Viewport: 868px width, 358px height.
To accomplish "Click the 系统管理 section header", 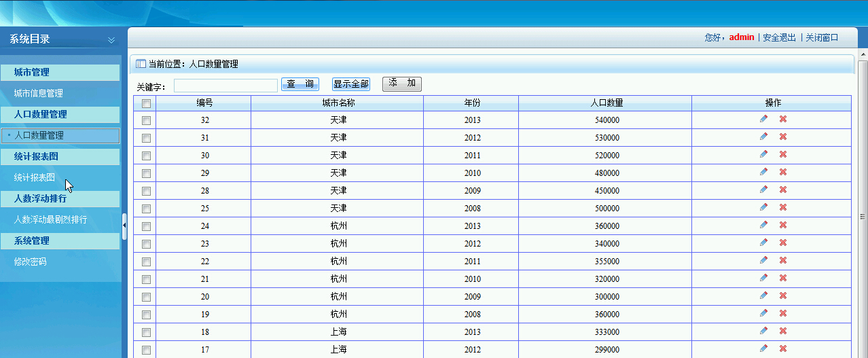I will click(x=60, y=240).
